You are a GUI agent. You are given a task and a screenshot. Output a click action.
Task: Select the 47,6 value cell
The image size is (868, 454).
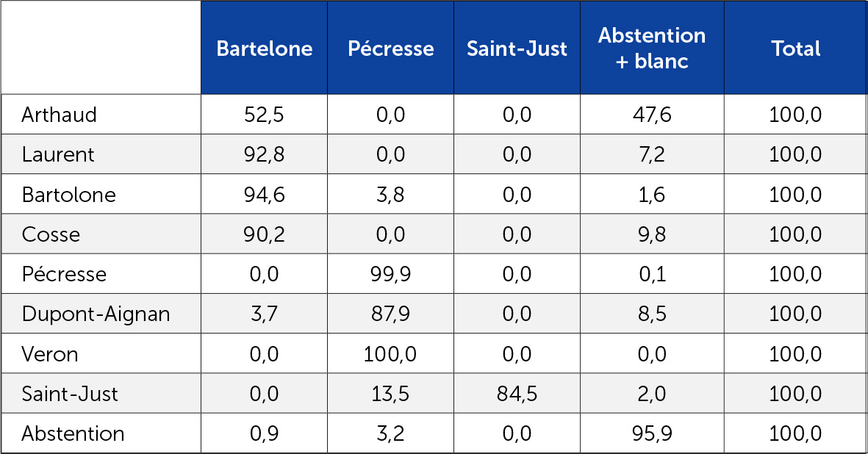point(651,115)
